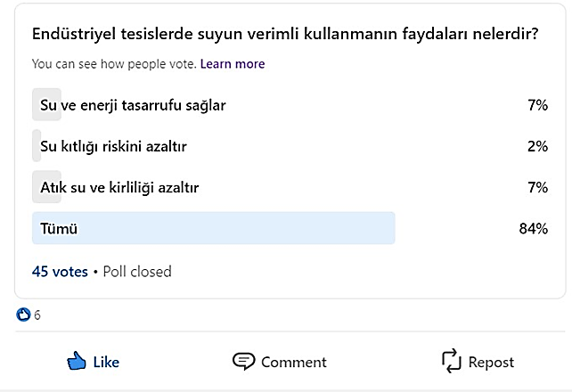View voters via the 45 votes link
Screen dimensions: 572x392
60,272
